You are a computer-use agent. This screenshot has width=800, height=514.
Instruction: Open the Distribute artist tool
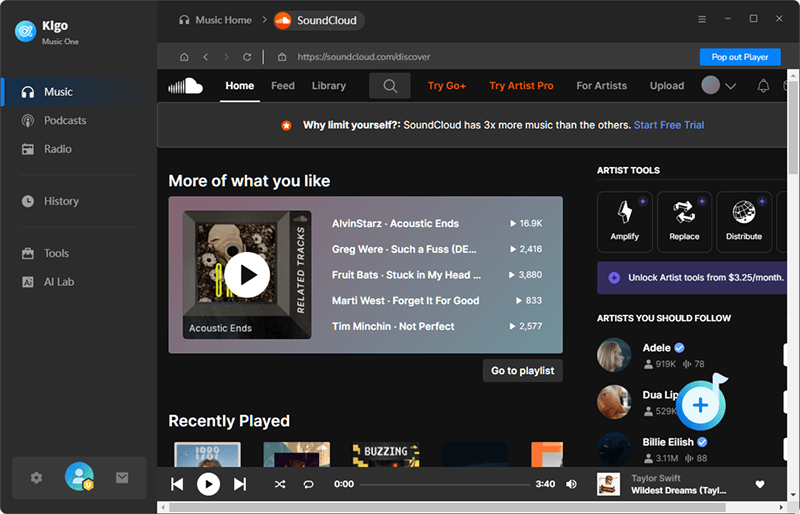click(x=744, y=222)
